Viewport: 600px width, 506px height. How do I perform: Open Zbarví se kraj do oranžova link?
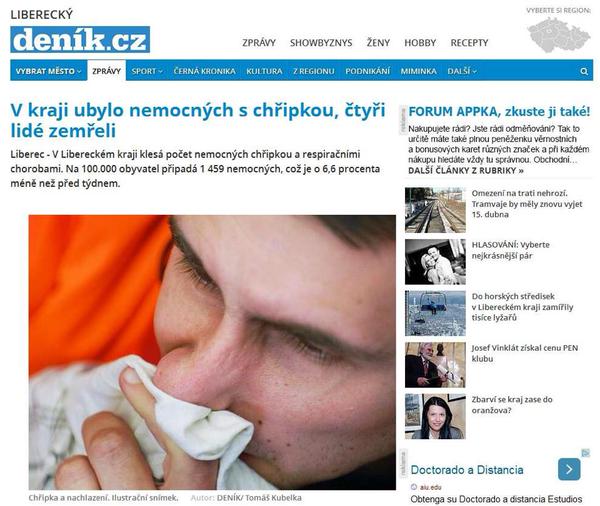pyautogui.click(x=512, y=405)
